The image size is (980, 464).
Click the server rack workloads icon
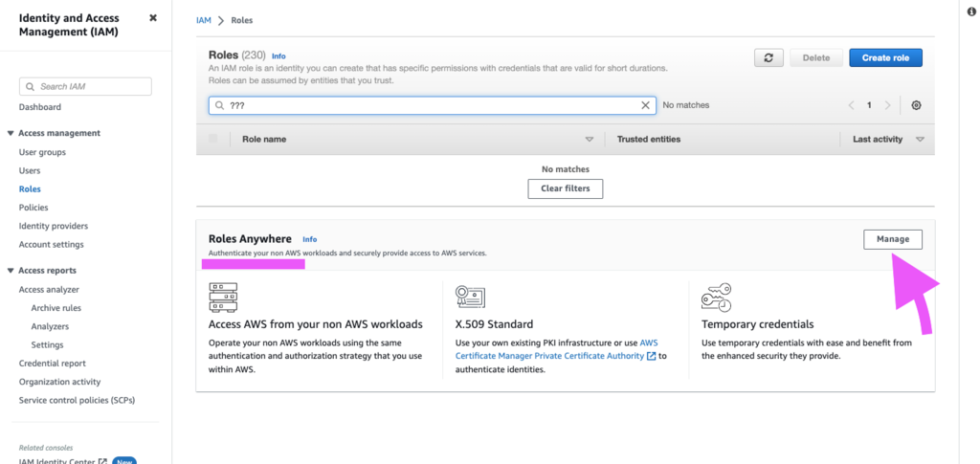tap(223, 298)
